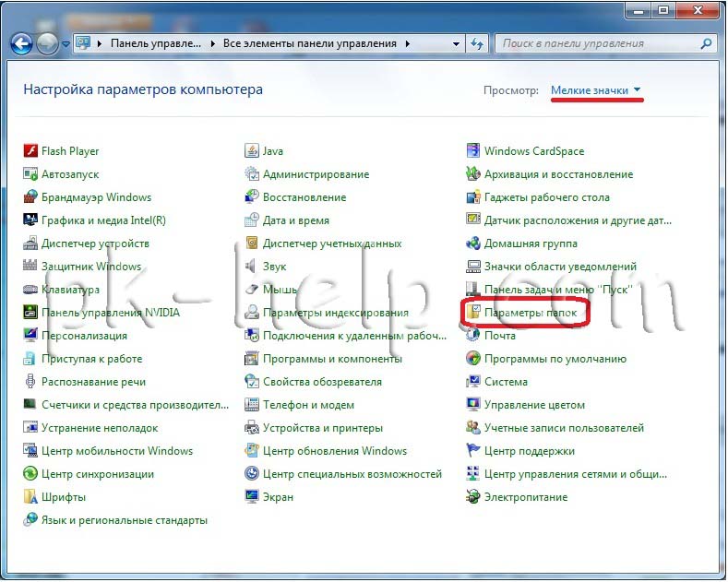Screen dimensions: 728x582
Task: Open Архивация и восстановление link
Action: click(x=558, y=174)
